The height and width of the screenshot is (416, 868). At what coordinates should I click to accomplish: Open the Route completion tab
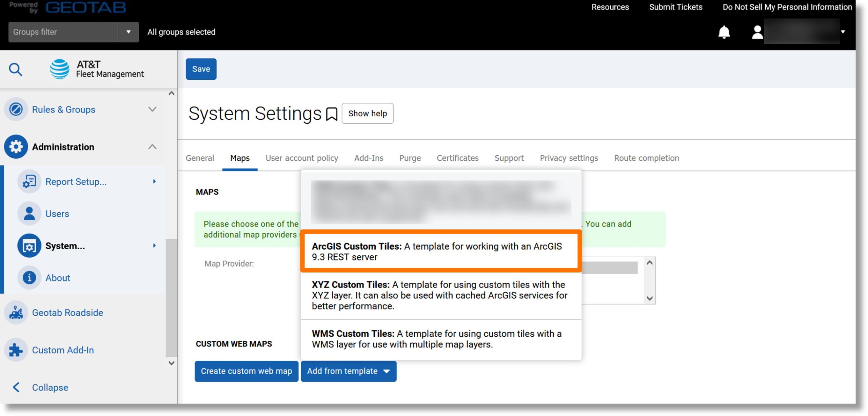tap(647, 158)
